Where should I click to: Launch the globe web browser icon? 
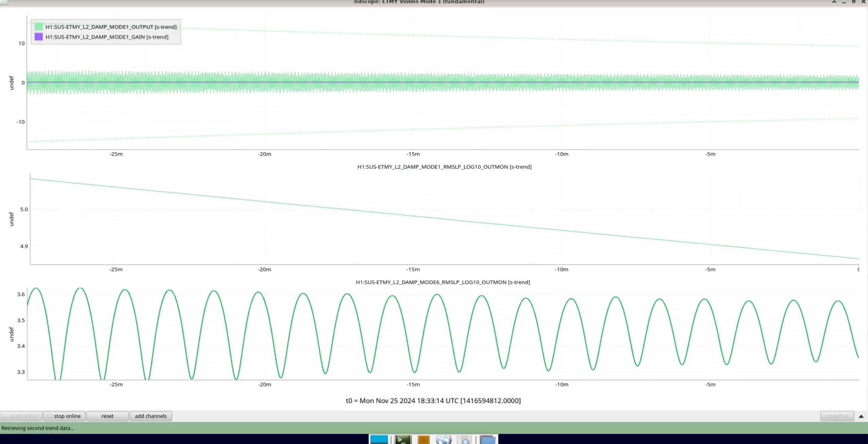(444, 440)
